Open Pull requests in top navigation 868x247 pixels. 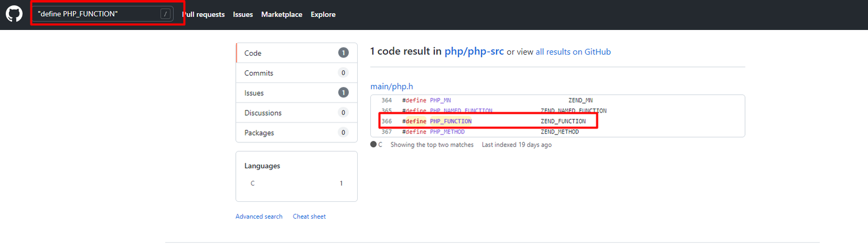click(204, 15)
